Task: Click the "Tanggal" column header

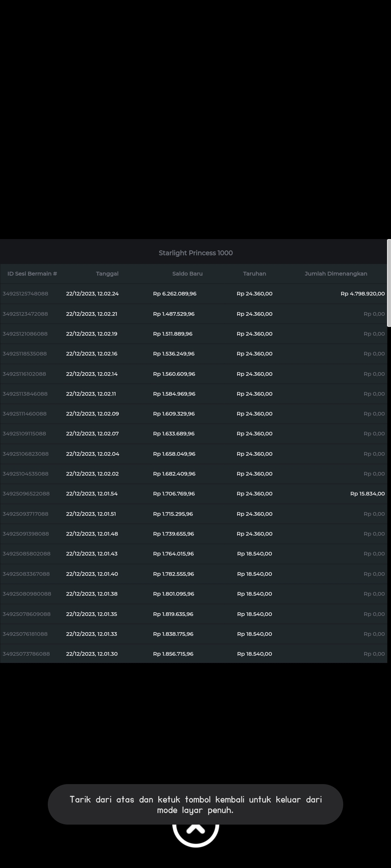Action: point(107,274)
